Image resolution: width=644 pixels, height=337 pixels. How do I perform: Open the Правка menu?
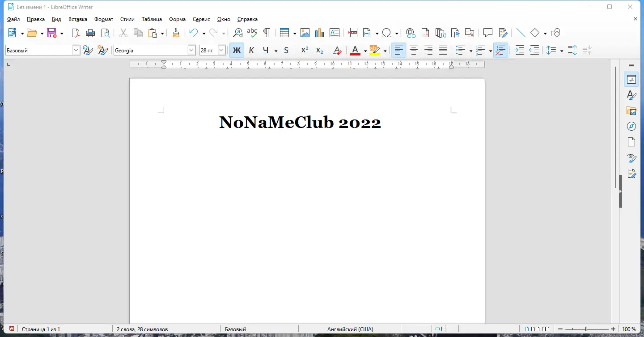[x=36, y=19]
